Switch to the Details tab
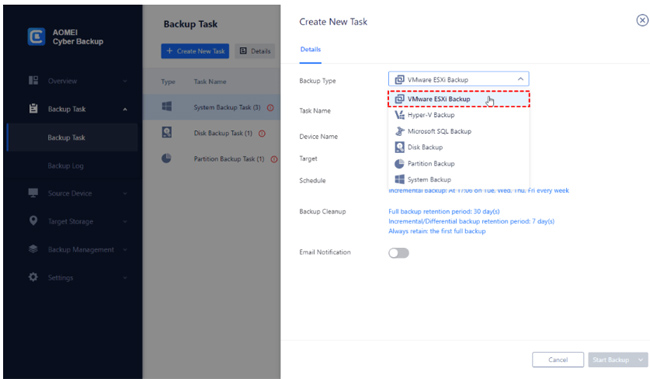 (x=310, y=49)
